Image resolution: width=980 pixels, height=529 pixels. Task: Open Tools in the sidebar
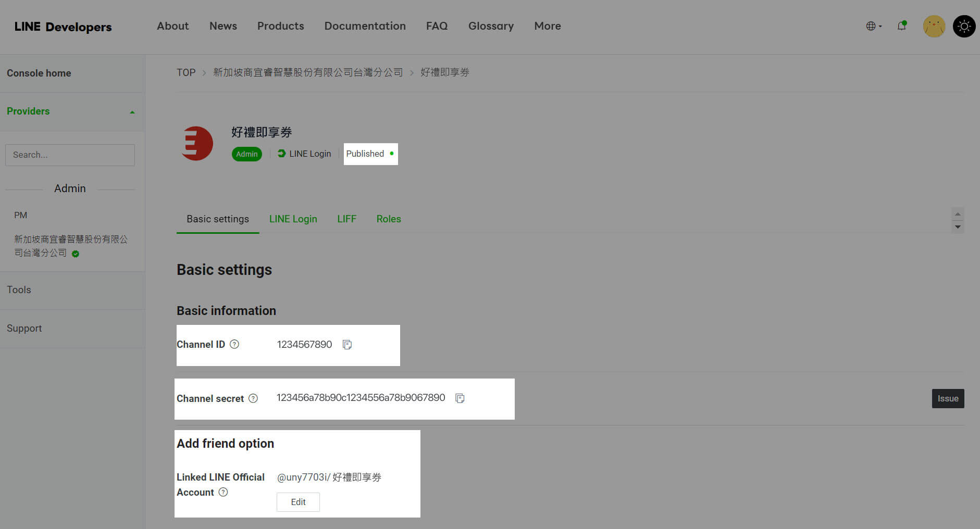click(19, 290)
